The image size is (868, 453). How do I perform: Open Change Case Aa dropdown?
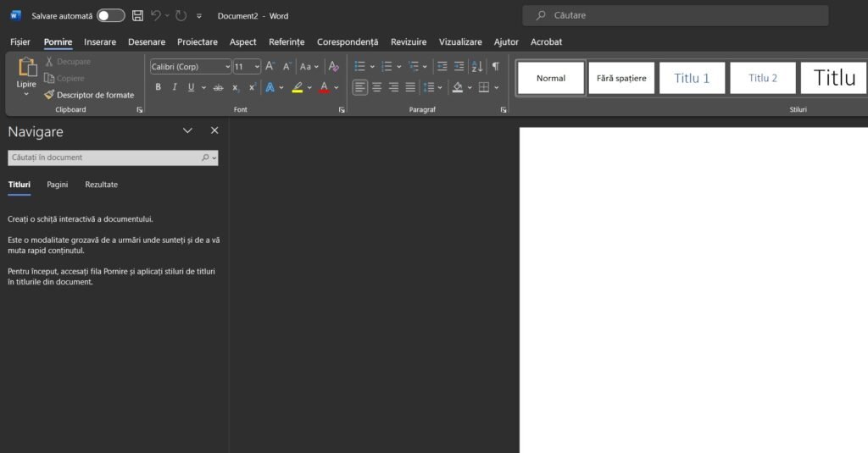pos(309,66)
